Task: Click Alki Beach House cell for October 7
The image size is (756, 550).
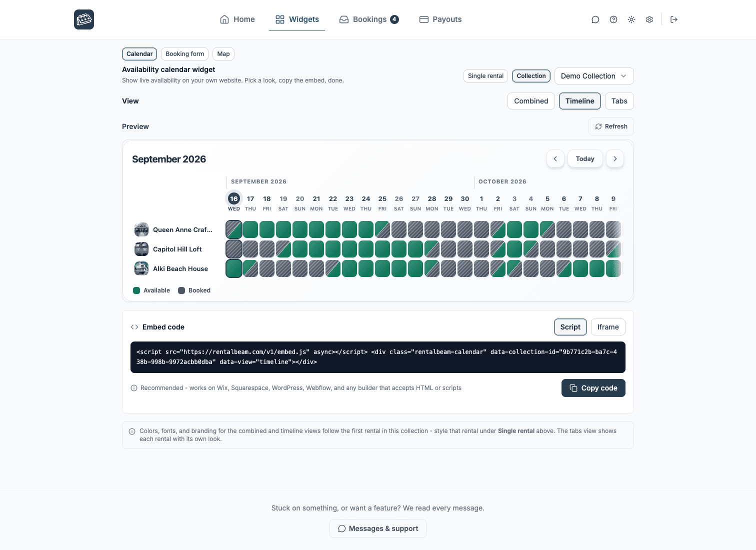Action: coord(580,268)
